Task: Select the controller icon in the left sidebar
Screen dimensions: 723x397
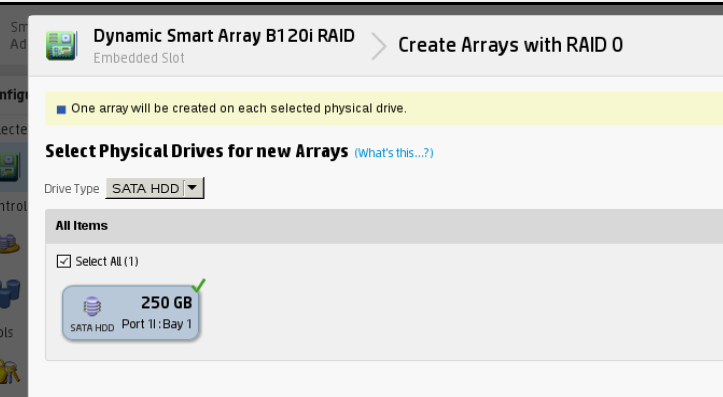Action: (x=10, y=166)
